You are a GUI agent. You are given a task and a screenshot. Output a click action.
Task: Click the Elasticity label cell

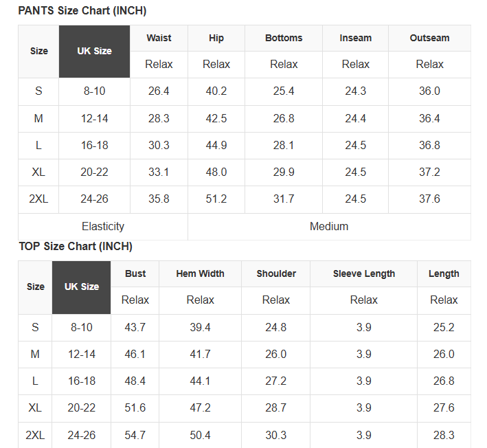coord(103,226)
